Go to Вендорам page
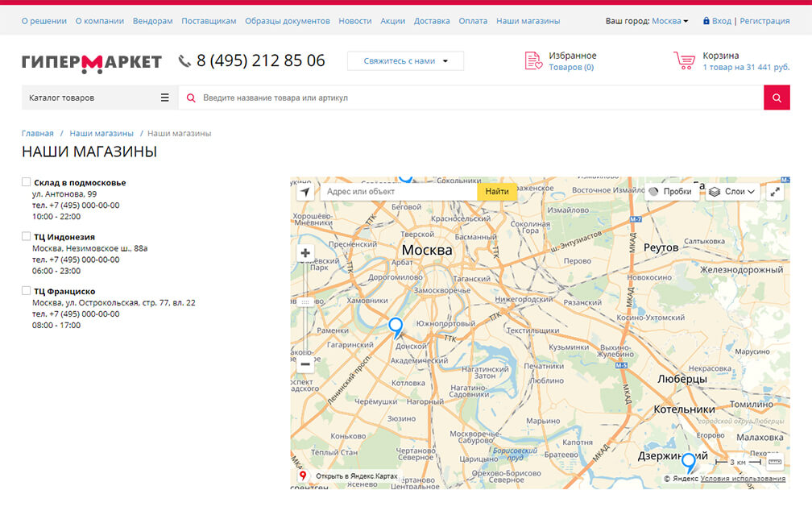 pos(153,21)
